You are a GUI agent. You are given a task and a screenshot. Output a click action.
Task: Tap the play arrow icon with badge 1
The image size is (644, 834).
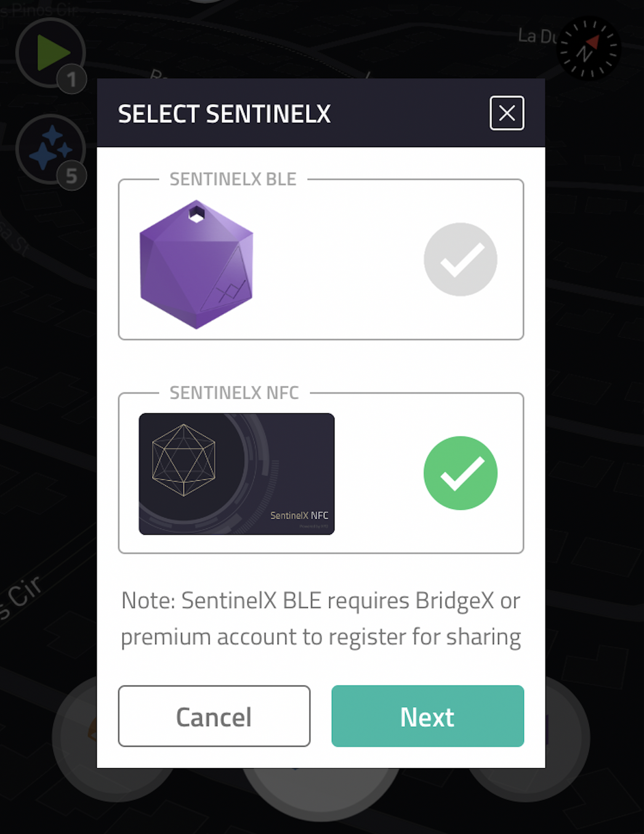pyautogui.click(x=50, y=52)
